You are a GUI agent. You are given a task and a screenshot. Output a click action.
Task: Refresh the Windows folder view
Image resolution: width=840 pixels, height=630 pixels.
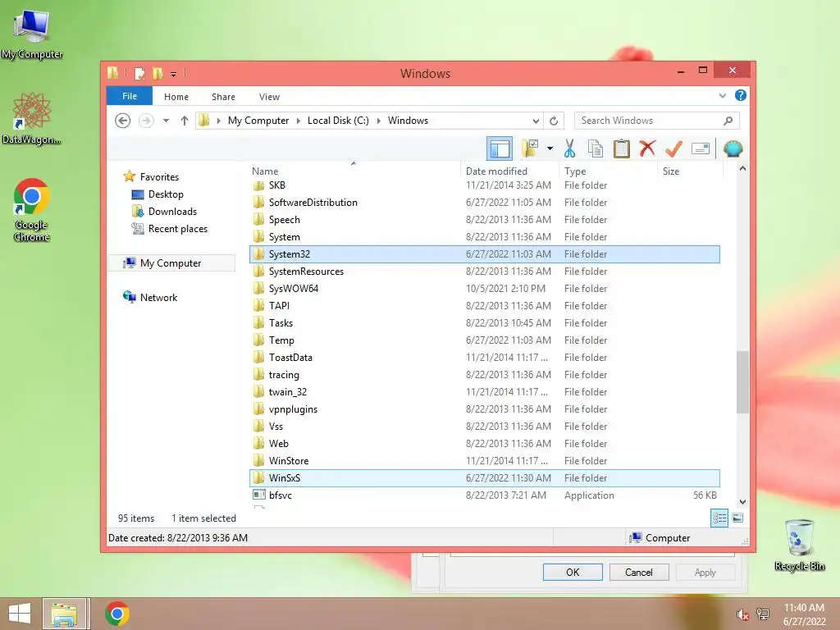(554, 121)
